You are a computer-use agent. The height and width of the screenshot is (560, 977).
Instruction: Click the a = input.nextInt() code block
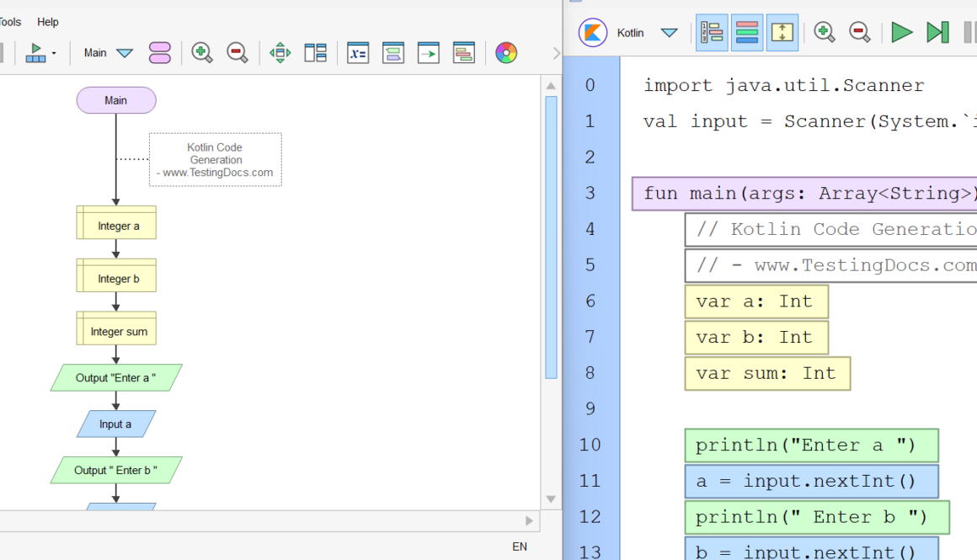[x=811, y=481]
